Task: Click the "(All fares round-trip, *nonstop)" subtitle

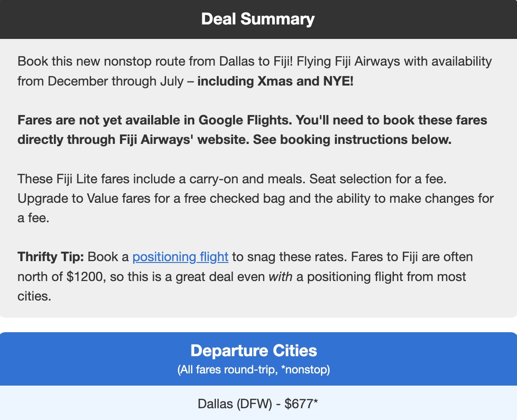Action: [254, 370]
